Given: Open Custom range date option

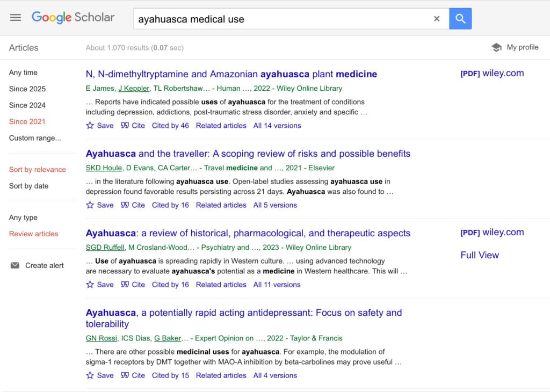Looking at the screenshot, I should [x=35, y=138].
